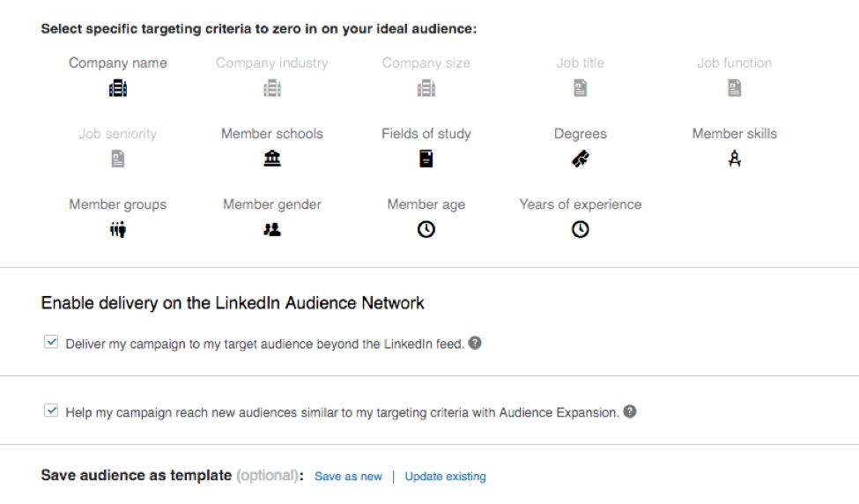Select the Member schools institution icon
The height and width of the screenshot is (504, 859).
tap(272, 159)
